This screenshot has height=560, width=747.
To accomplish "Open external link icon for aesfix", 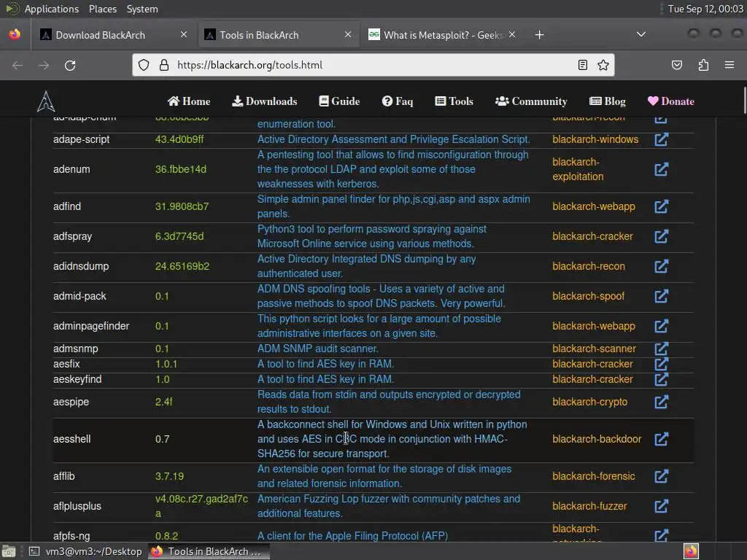I will (x=661, y=364).
